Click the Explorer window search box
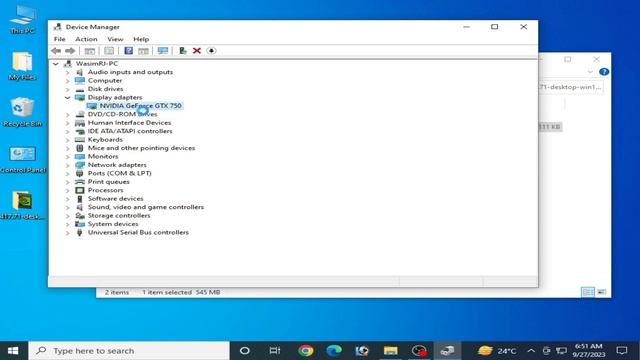 coord(571,87)
